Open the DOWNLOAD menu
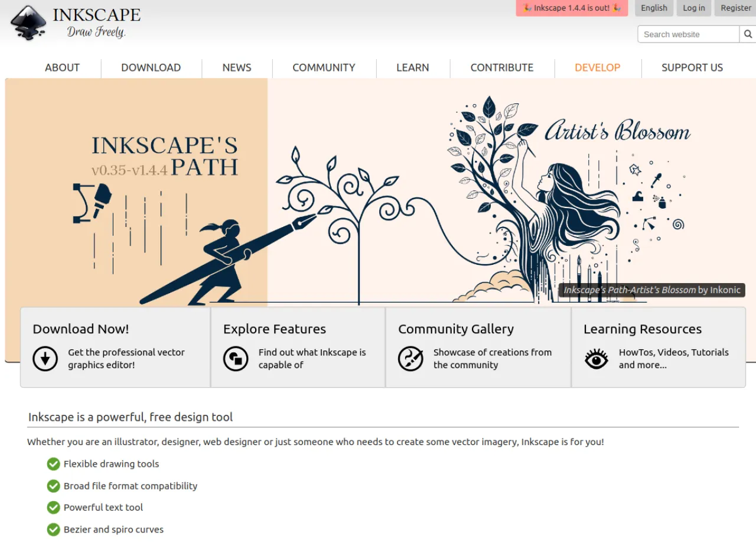756x542 pixels. pos(151,67)
